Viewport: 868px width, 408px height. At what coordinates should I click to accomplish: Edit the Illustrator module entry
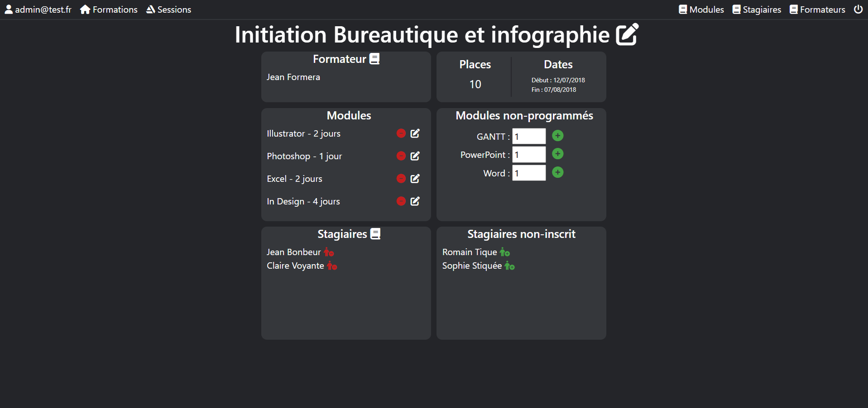(415, 133)
